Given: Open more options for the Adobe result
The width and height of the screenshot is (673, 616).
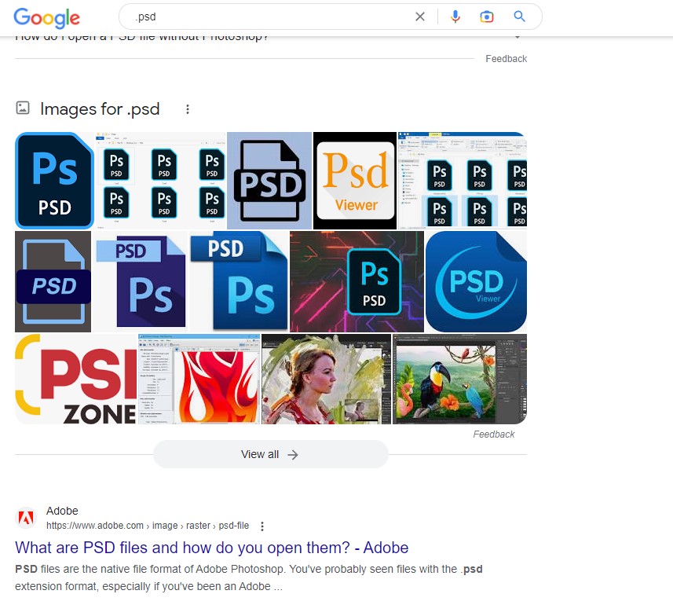Looking at the screenshot, I should click(x=262, y=526).
